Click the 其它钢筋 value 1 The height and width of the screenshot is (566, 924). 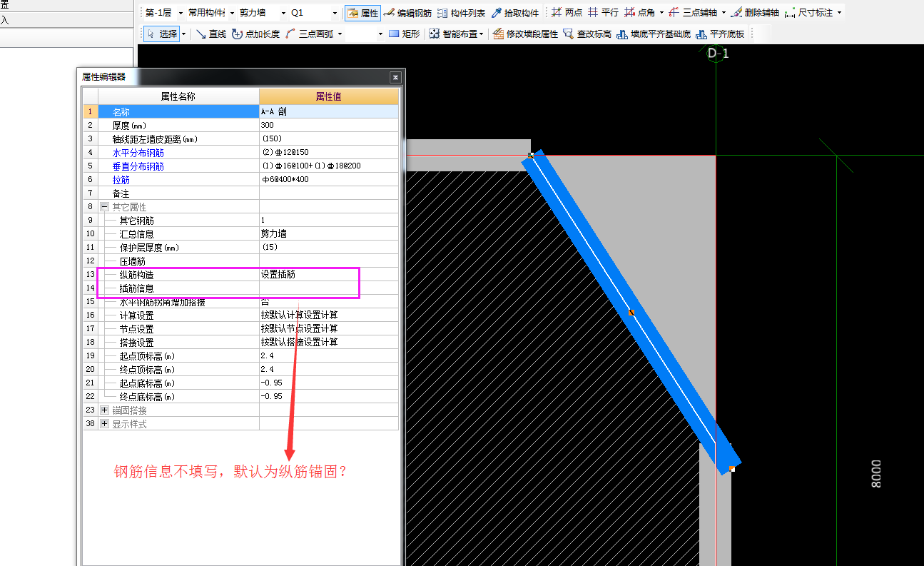point(328,220)
